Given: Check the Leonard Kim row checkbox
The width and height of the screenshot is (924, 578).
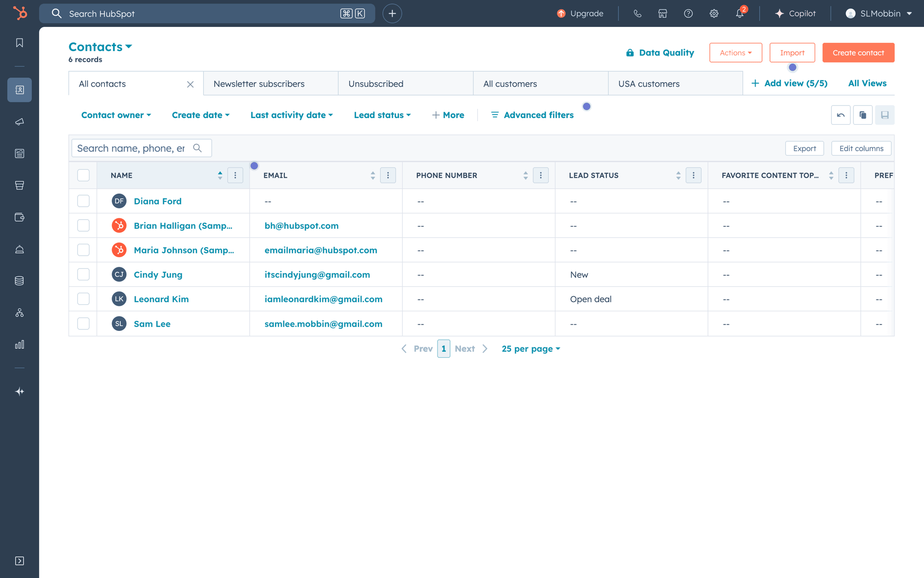Looking at the screenshot, I should (83, 299).
